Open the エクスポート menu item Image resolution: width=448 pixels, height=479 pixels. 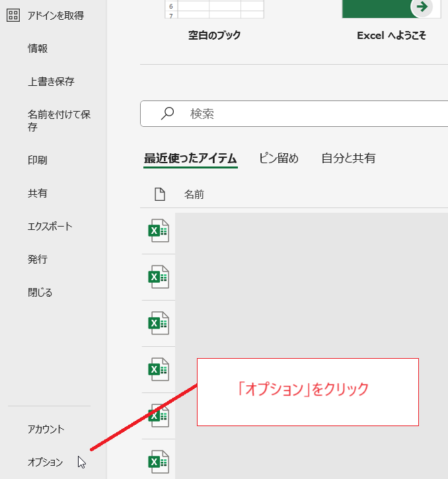pyautogui.click(x=50, y=227)
